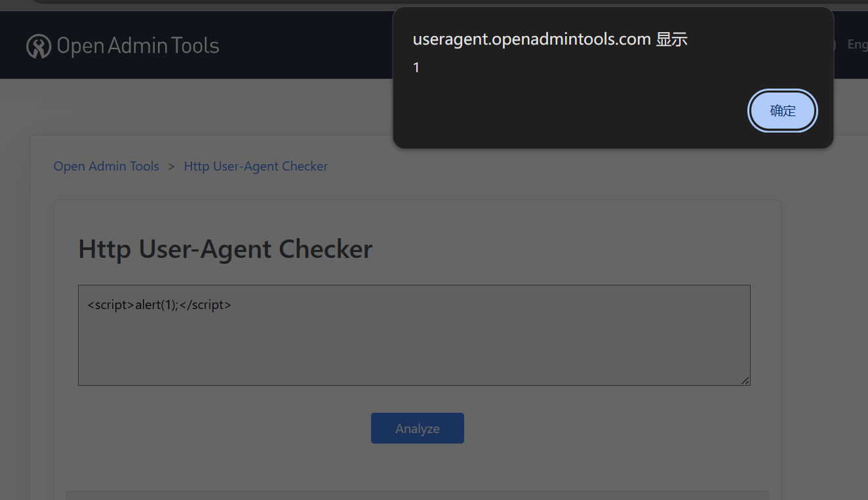Viewport: 868px width, 500px height.
Task: Click the textarea resize handle corner
Action: coord(745,381)
